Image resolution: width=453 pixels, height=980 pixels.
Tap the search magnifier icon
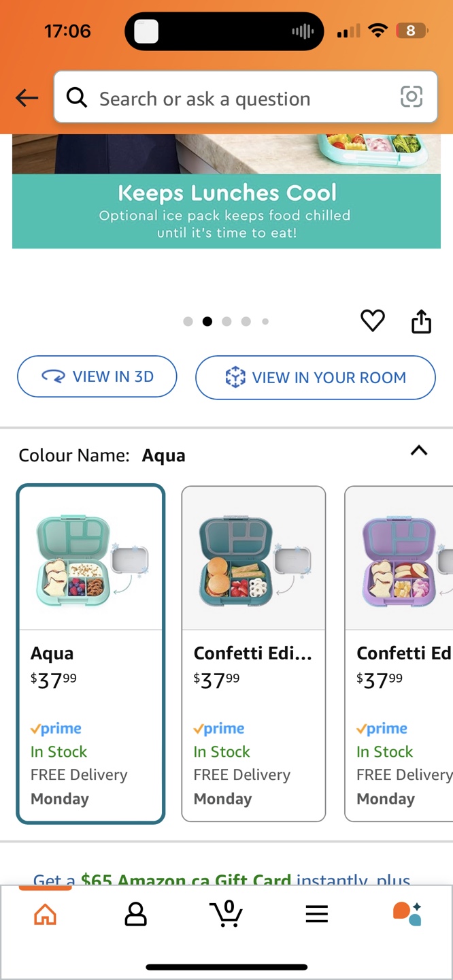77,98
